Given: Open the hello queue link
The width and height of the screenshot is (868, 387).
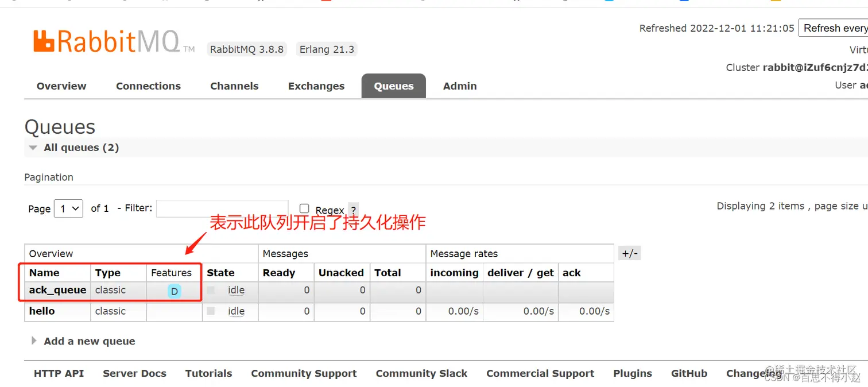Looking at the screenshot, I should coord(42,311).
